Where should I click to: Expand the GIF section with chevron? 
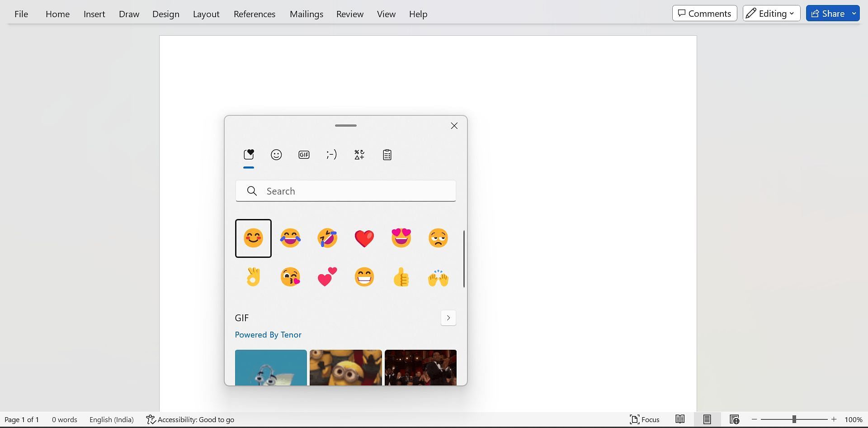[448, 318]
